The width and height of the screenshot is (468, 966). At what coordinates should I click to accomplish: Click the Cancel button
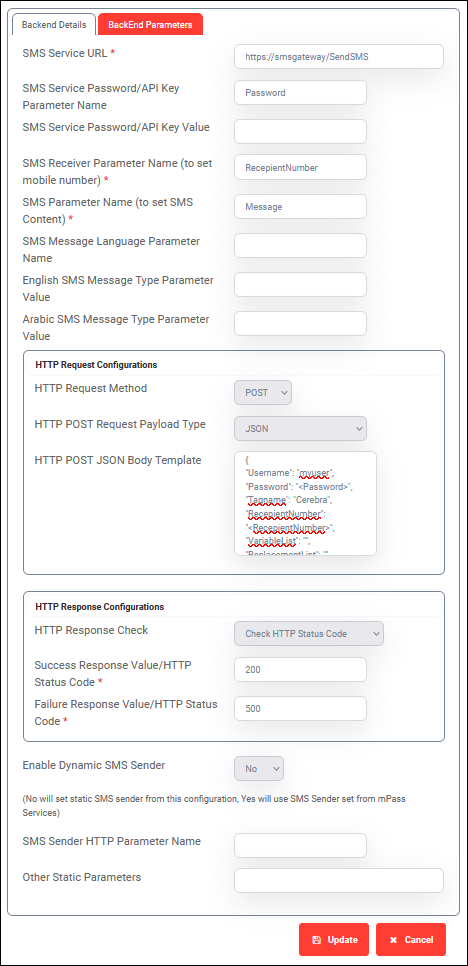(411, 940)
